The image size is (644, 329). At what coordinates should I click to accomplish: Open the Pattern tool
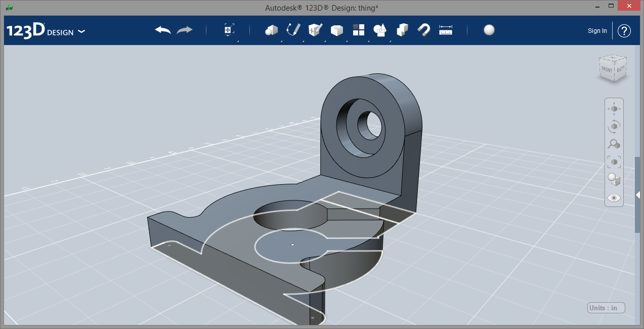coord(359,30)
